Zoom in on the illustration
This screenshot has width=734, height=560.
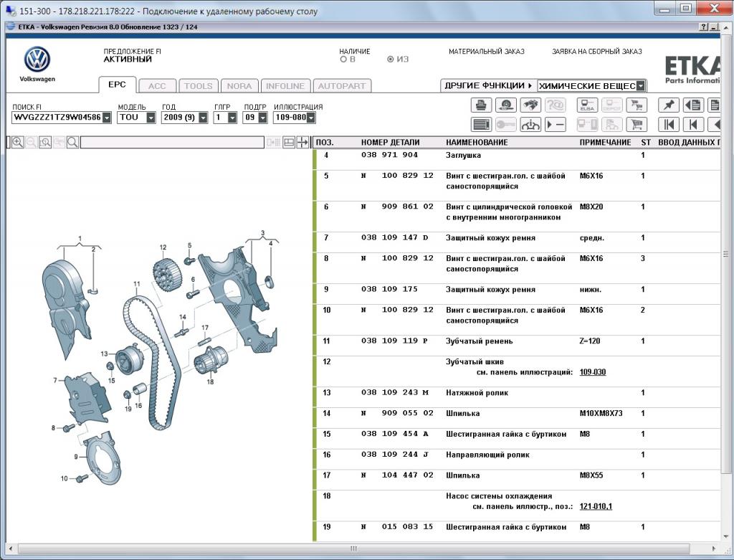click(x=18, y=143)
